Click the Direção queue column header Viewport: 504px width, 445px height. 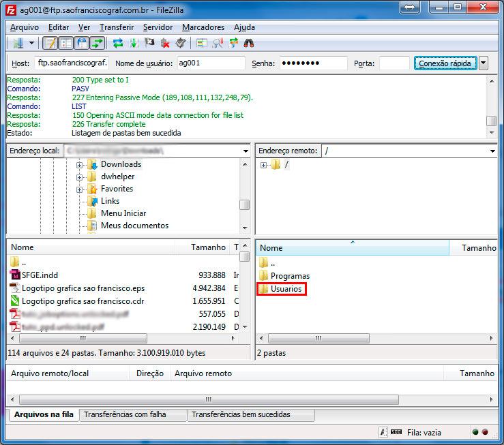tap(149, 373)
